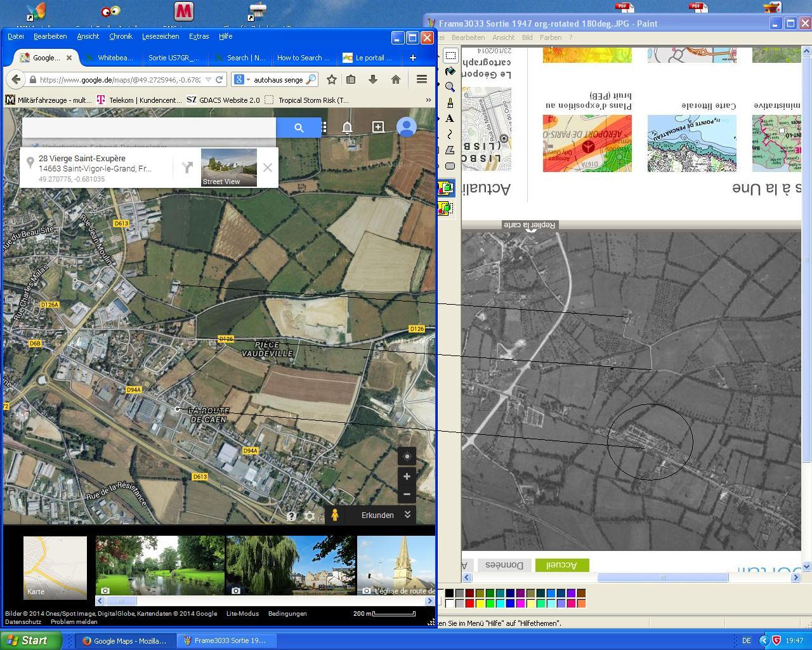This screenshot has width=812, height=650.
Task: Open the Tropical Storm Risk bookmark
Action: (x=307, y=100)
